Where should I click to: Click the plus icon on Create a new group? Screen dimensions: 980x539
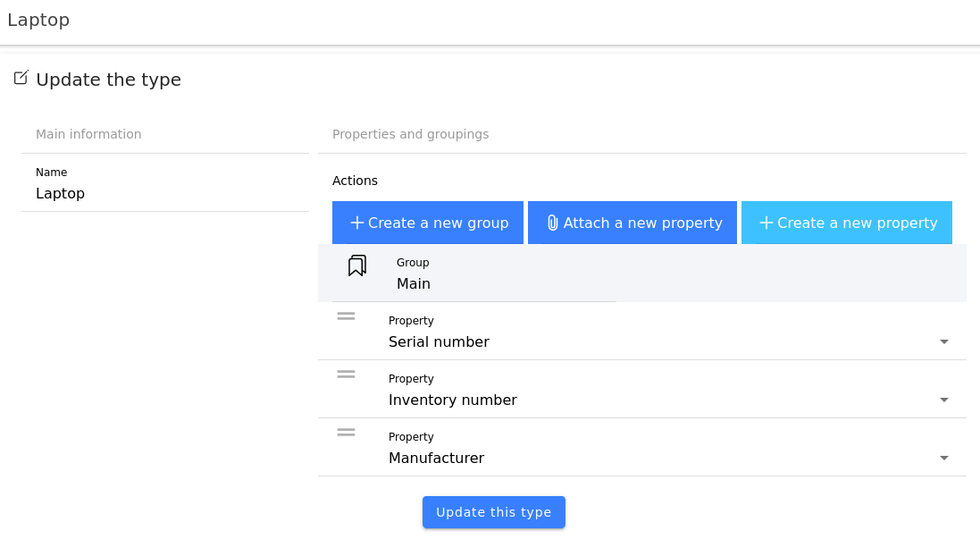point(356,223)
